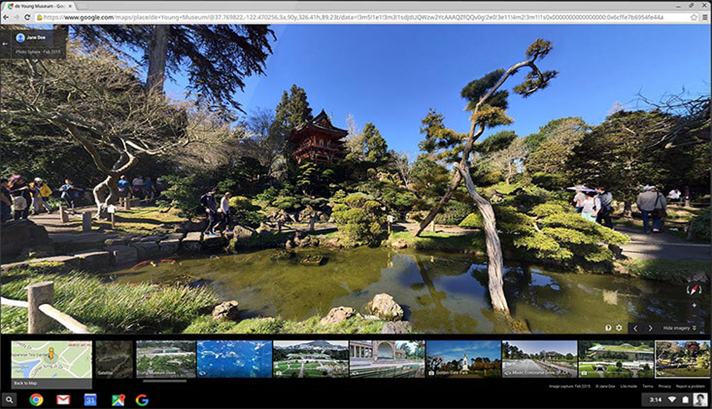The width and height of the screenshot is (712, 409).
Task: Select the highlighted tea garden thumbnail
Action: [x=682, y=359]
